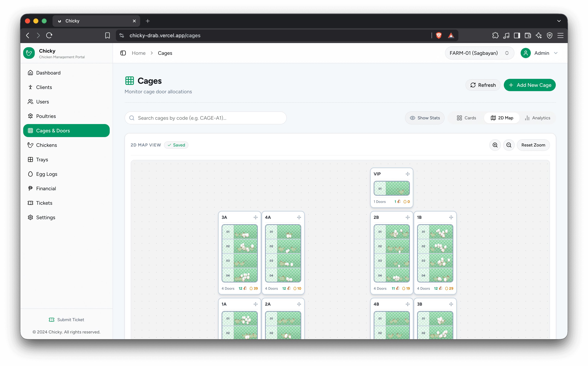The image size is (588, 366).
Task: Click door 02 in cage 1B
Action: (435, 246)
